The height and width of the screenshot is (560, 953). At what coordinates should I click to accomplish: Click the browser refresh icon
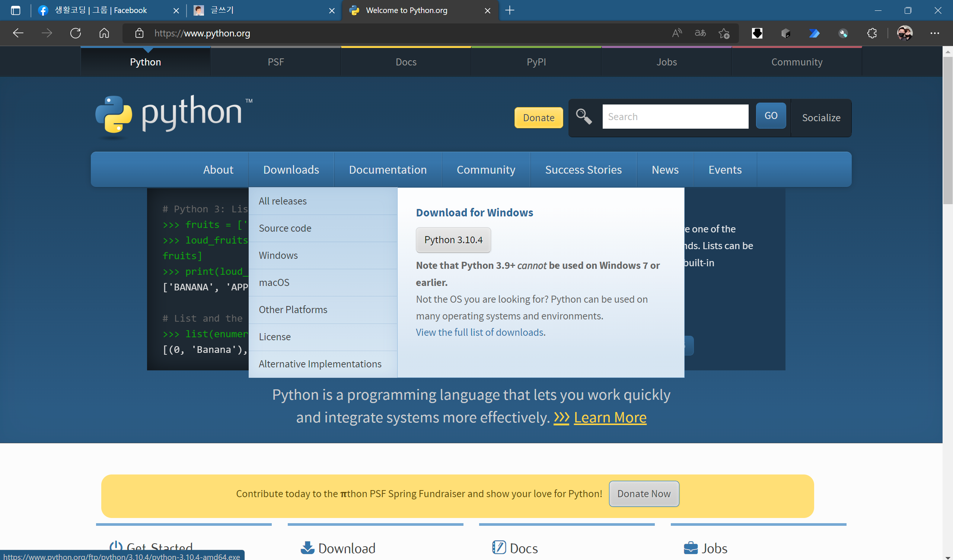(x=75, y=33)
